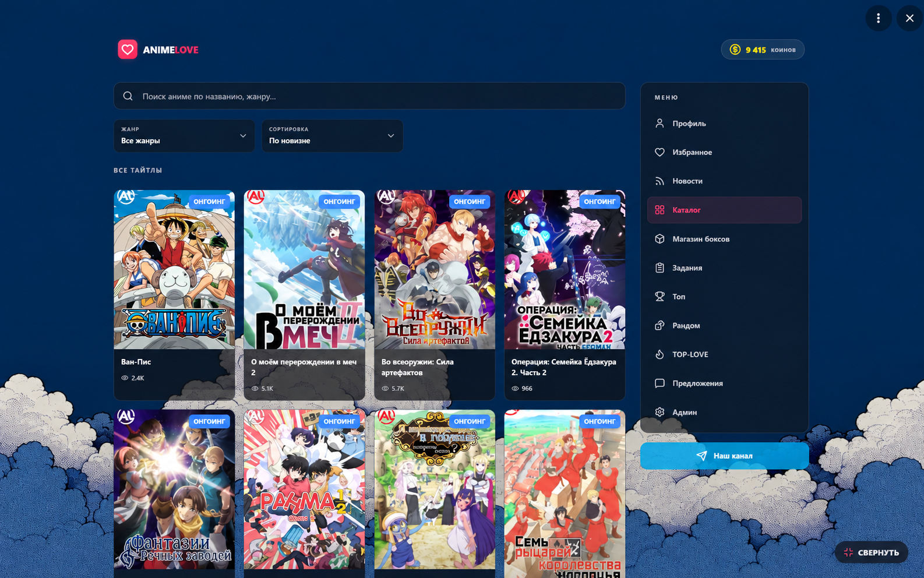This screenshot has width=924, height=578.
Task: Click the 9 415 коинов balance badge
Action: (x=763, y=50)
